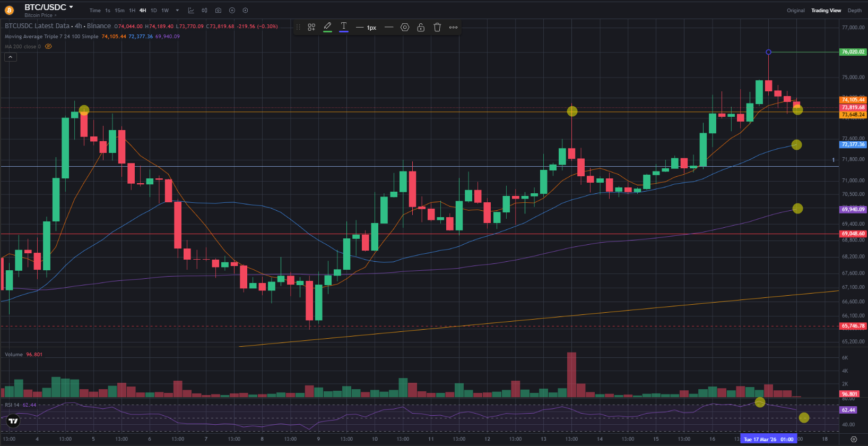868x446 pixels.
Task: Click the candlestick chart style icon
Action: click(204, 11)
